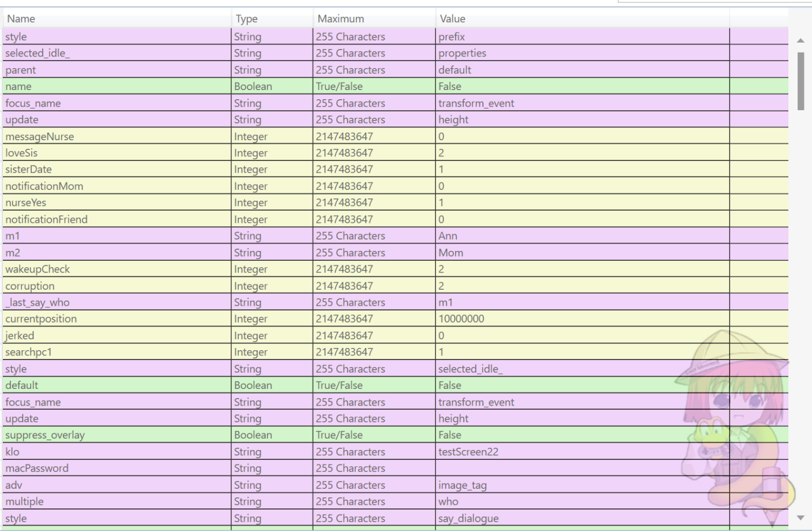The image size is (812, 532).
Task: Click the empty macPassword value cell
Action: click(x=582, y=469)
